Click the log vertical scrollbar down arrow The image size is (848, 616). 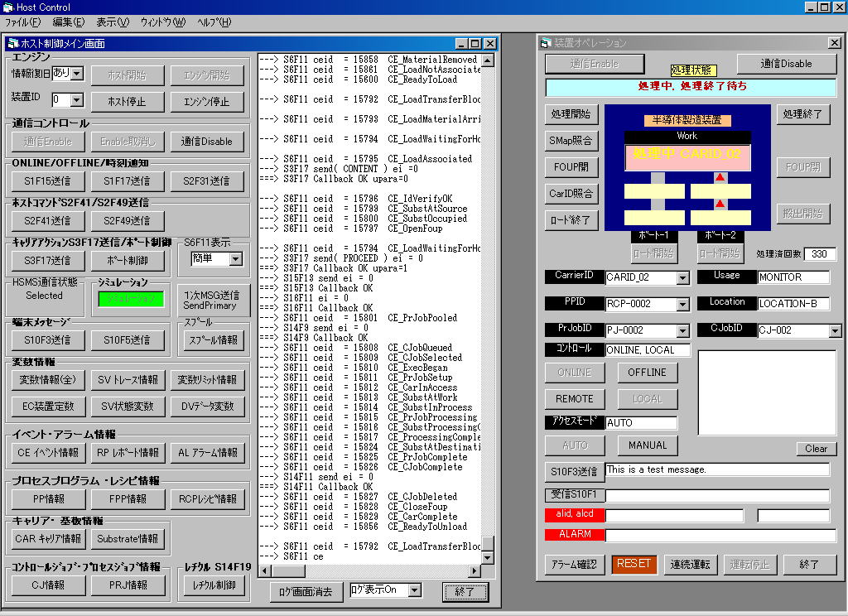(487, 557)
